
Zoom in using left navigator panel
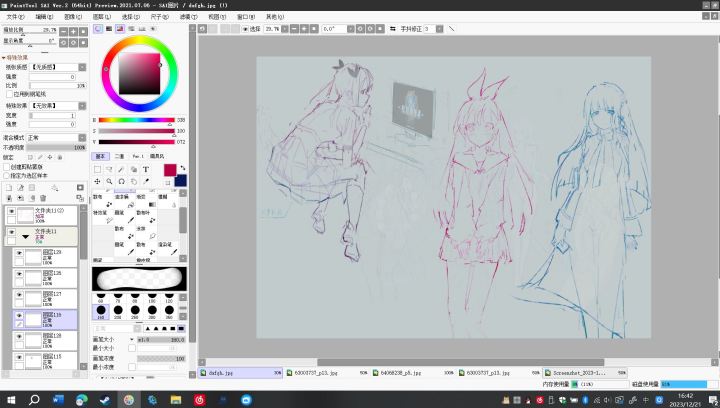tap(73, 31)
